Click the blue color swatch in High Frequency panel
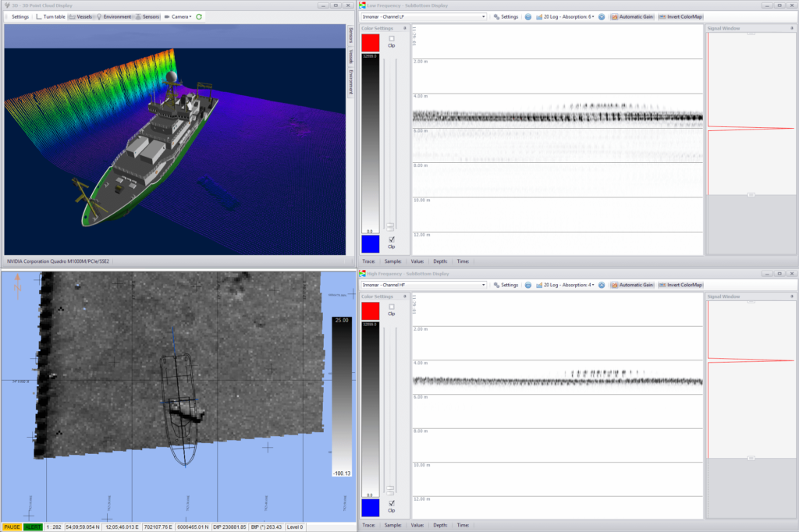 (371, 508)
